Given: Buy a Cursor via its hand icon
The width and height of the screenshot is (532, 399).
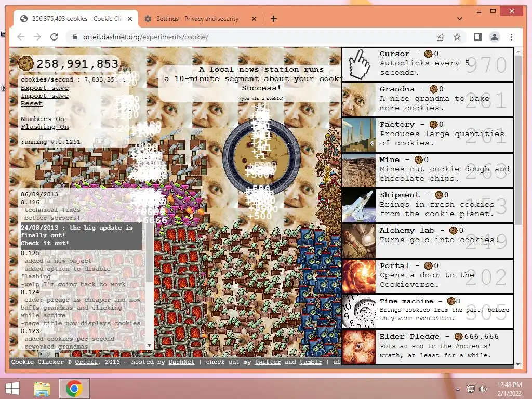Looking at the screenshot, I should click(360, 64).
